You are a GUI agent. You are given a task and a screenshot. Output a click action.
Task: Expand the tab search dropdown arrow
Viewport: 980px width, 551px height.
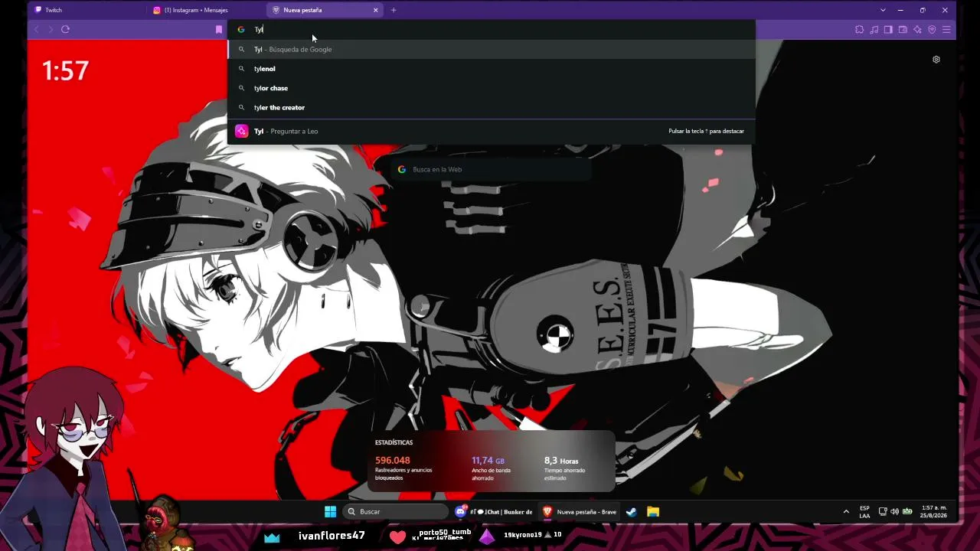883,10
